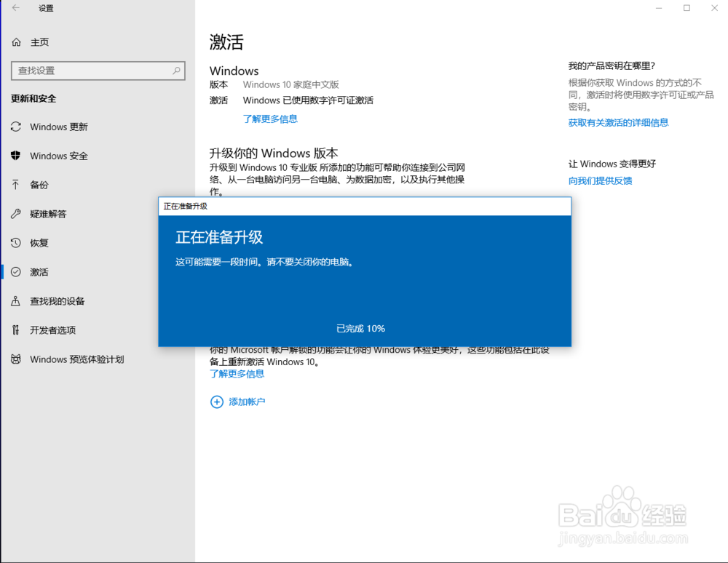Click the 疑难解答 wrench icon
The width and height of the screenshot is (728, 563).
click(x=16, y=214)
